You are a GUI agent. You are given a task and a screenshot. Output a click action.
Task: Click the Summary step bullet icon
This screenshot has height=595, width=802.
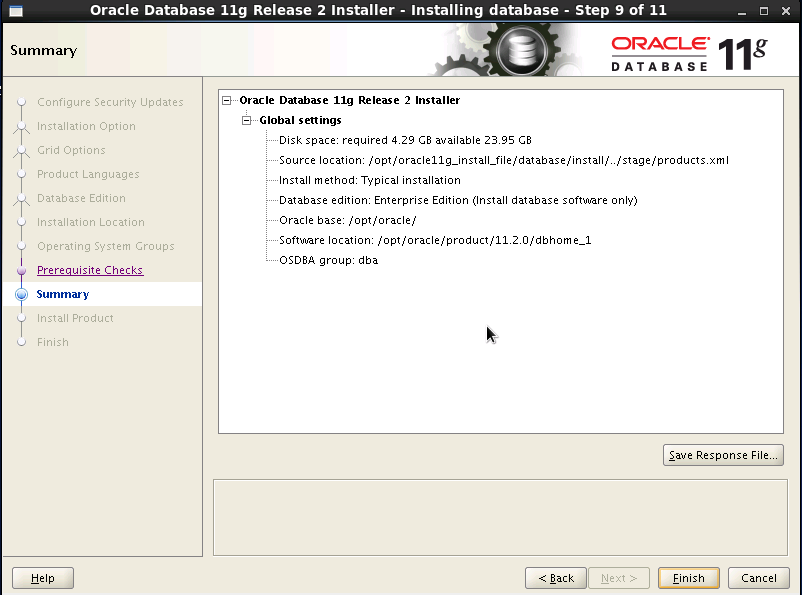click(21, 294)
